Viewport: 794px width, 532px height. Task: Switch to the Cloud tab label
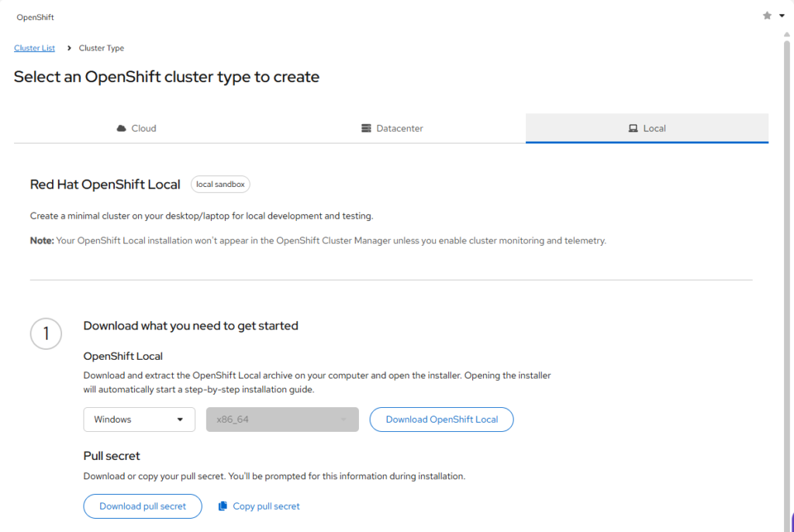point(143,129)
